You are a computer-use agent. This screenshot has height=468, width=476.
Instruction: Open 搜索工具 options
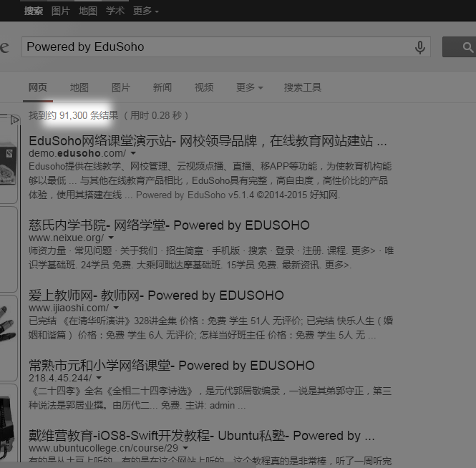[x=303, y=87]
